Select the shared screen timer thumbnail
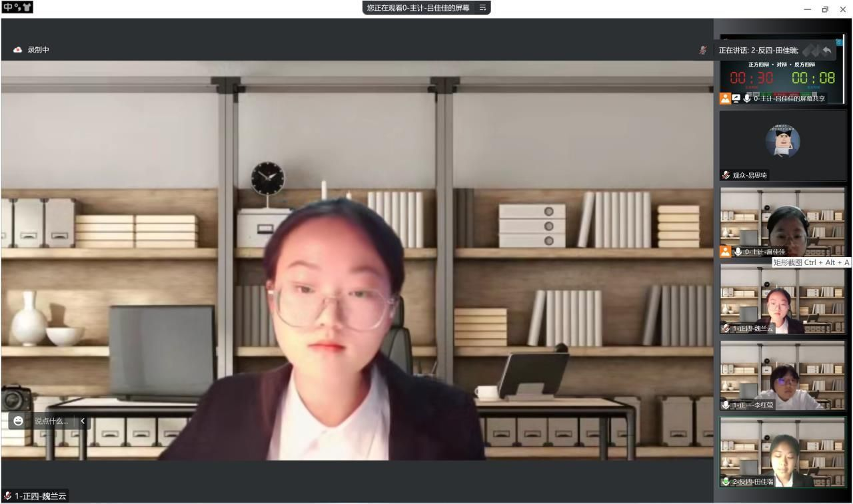853x504 pixels. (782, 73)
